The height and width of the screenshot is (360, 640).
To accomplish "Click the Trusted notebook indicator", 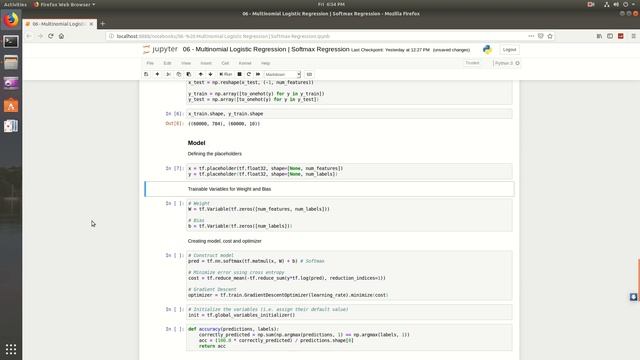I will click(x=472, y=63).
